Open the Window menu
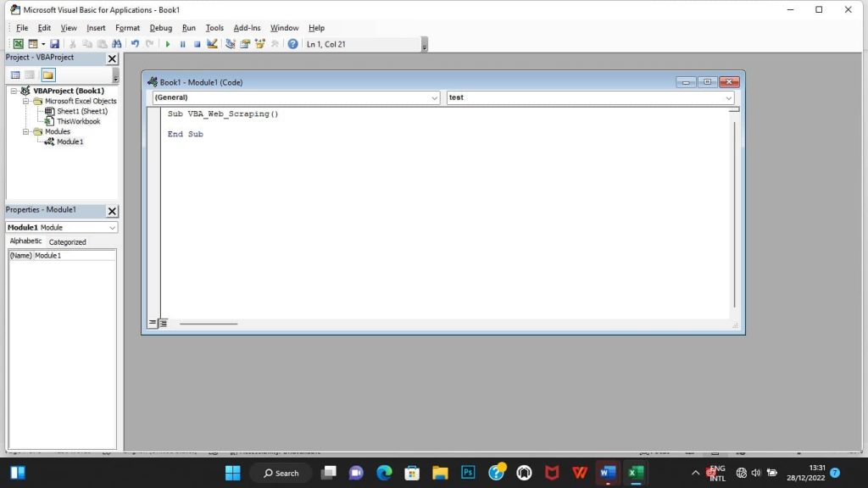 click(x=284, y=28)
